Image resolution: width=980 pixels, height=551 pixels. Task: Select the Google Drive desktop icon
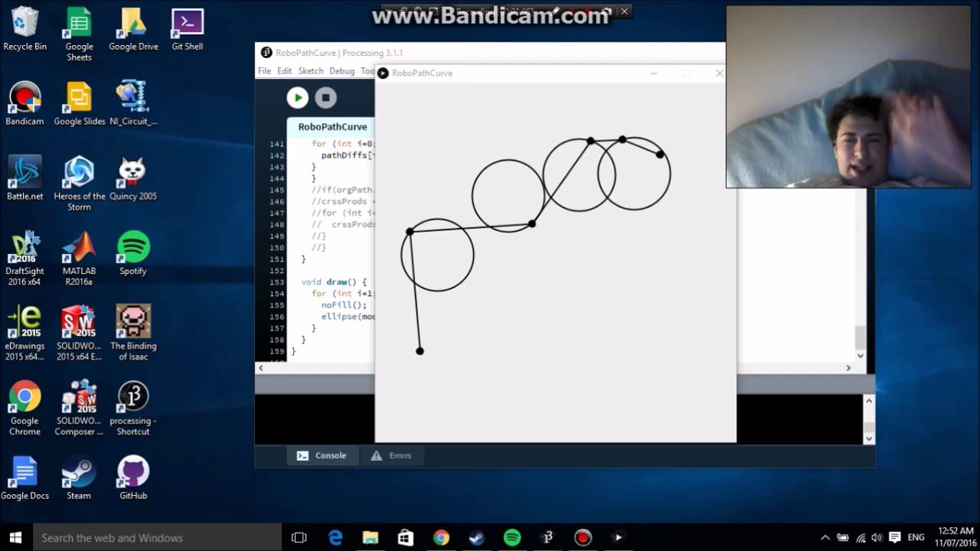coord(133,29)
